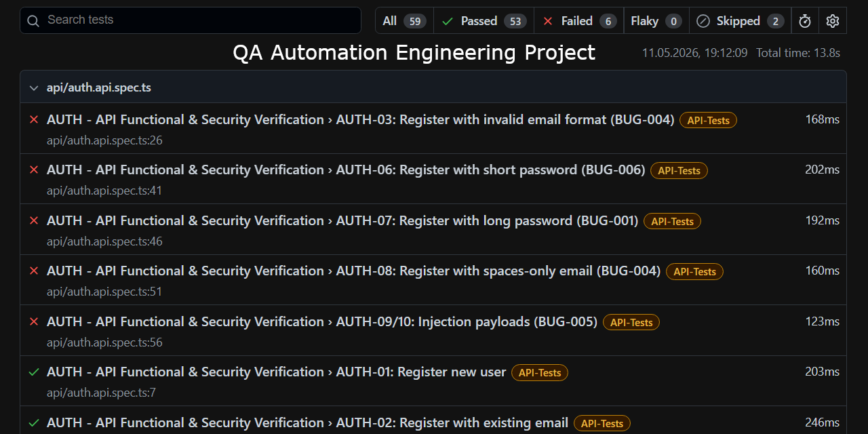Click API-Tests tag on AUTH-06 row
868x434 pixels.
[679, 171]
